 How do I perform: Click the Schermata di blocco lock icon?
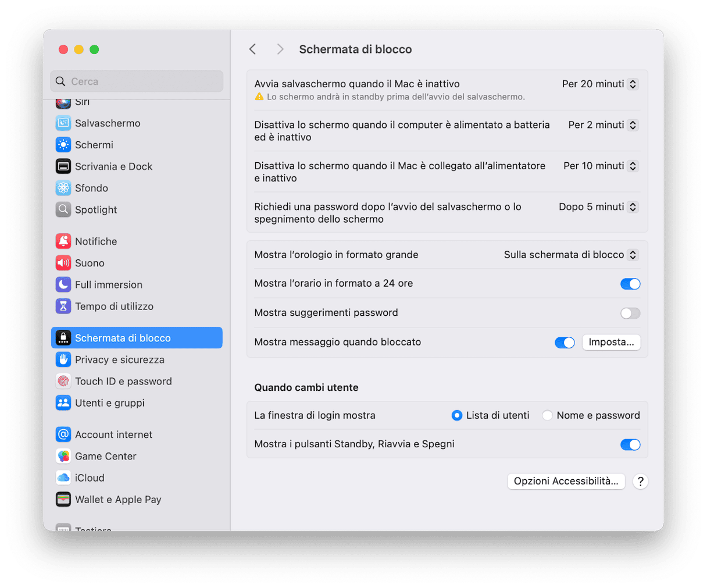click(x=63, y=338)
